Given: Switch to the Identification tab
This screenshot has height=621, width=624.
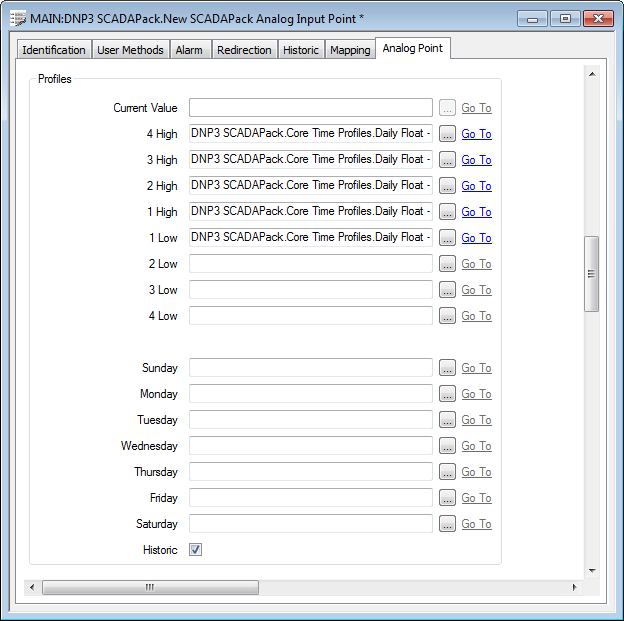Looking at the screenshot, I should [x=54, y=50].
